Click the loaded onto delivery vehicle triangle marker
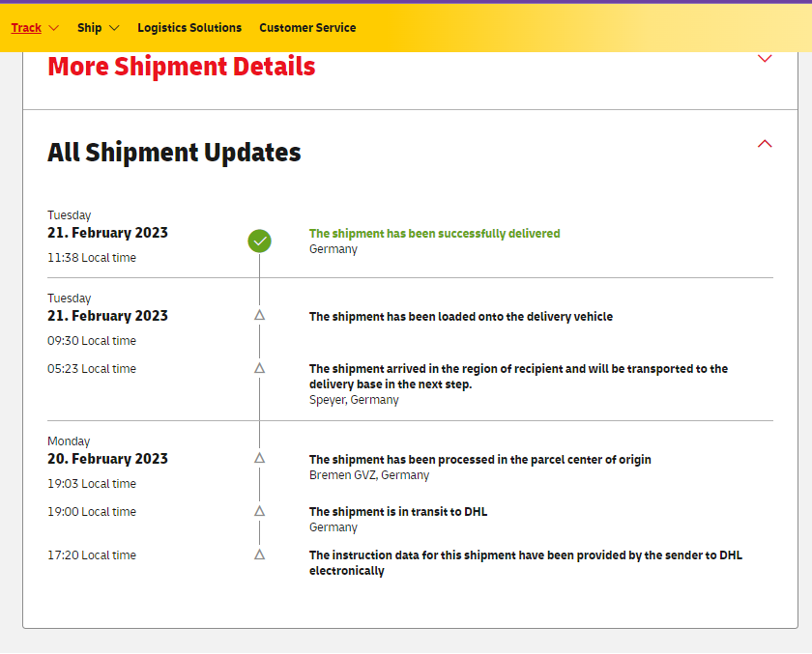This screenshot has width=812, height=654. coord(259,316)
